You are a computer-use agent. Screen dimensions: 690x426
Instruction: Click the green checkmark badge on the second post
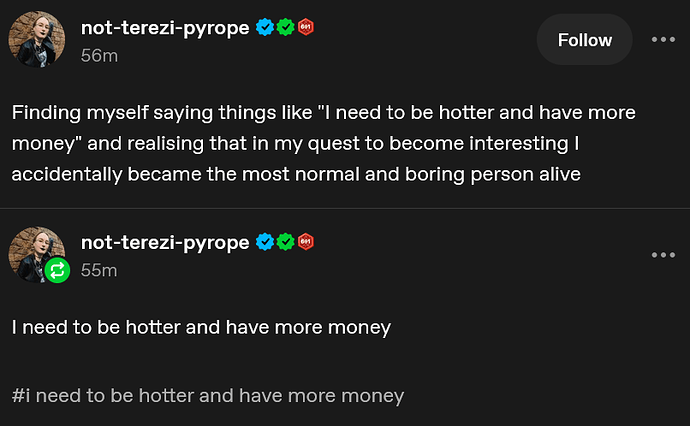[x=286, y=241]
